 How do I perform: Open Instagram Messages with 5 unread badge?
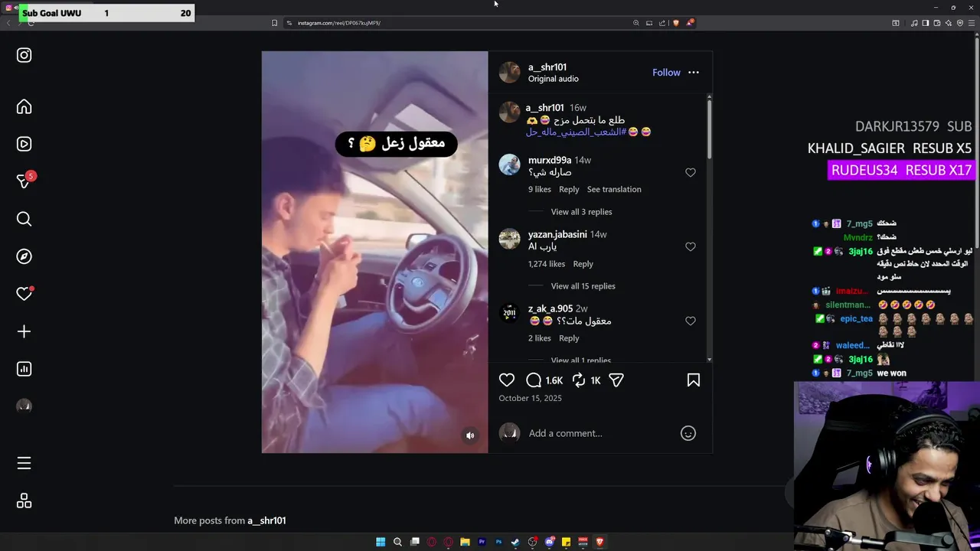tap(24, 181)
